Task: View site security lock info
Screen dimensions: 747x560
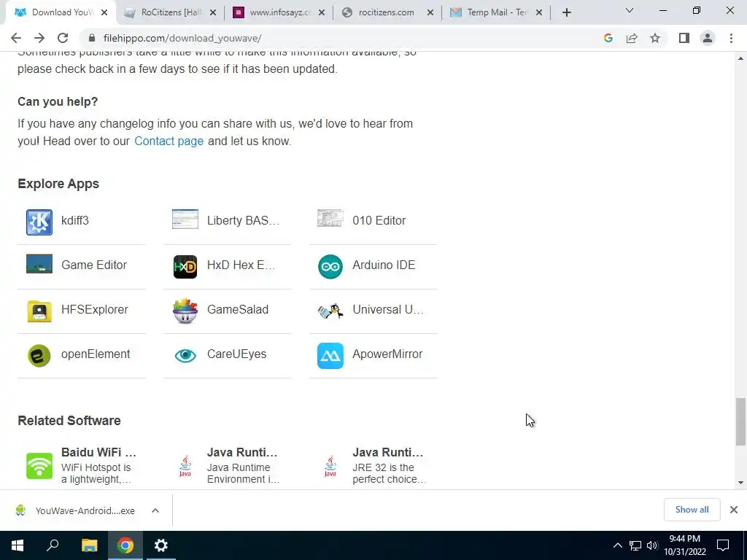Action: (92, 38)
